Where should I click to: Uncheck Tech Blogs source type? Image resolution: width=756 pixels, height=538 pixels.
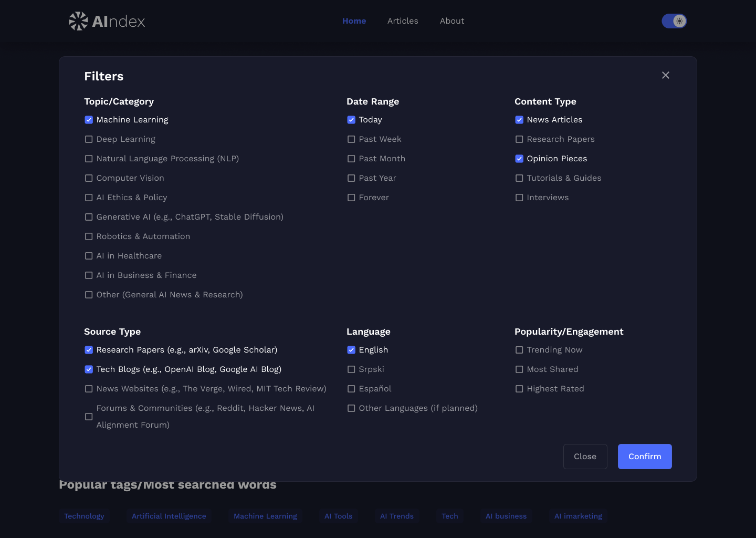89,369
